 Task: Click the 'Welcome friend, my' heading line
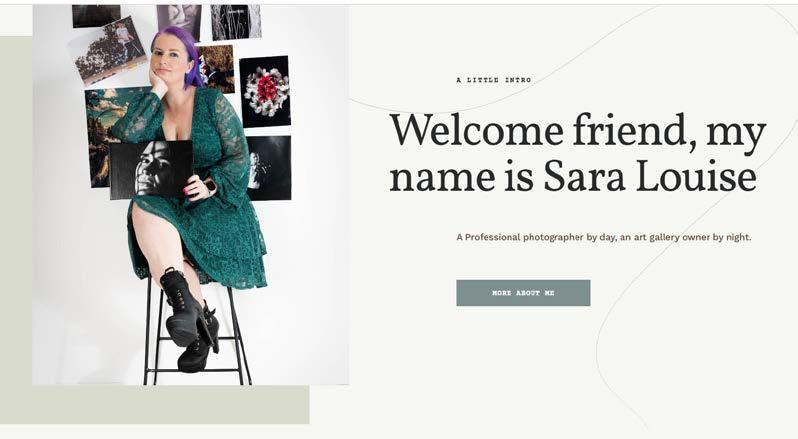(x=578, y=131)
